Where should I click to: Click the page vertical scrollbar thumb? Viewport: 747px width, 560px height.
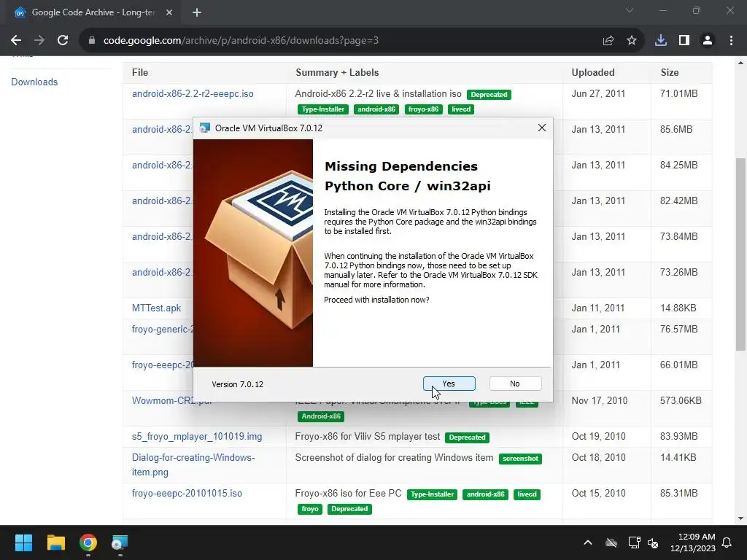(x=740, y=254)
